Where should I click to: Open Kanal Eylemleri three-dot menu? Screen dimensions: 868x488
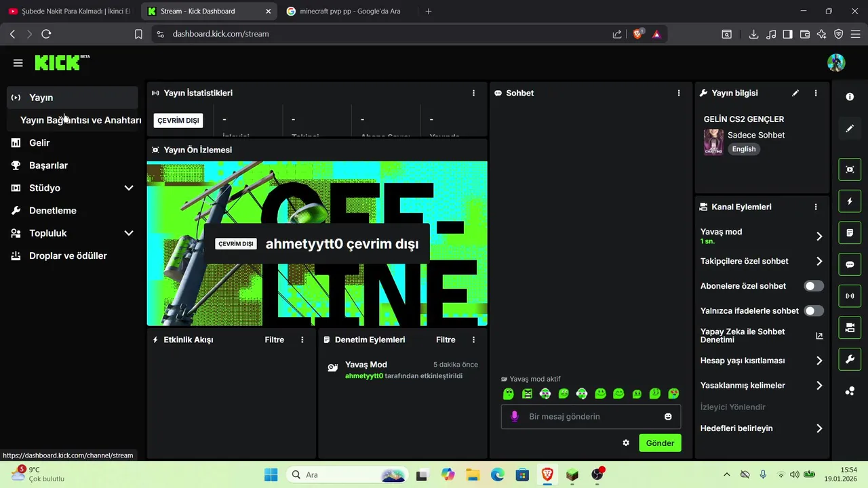(x=816, y=207)
